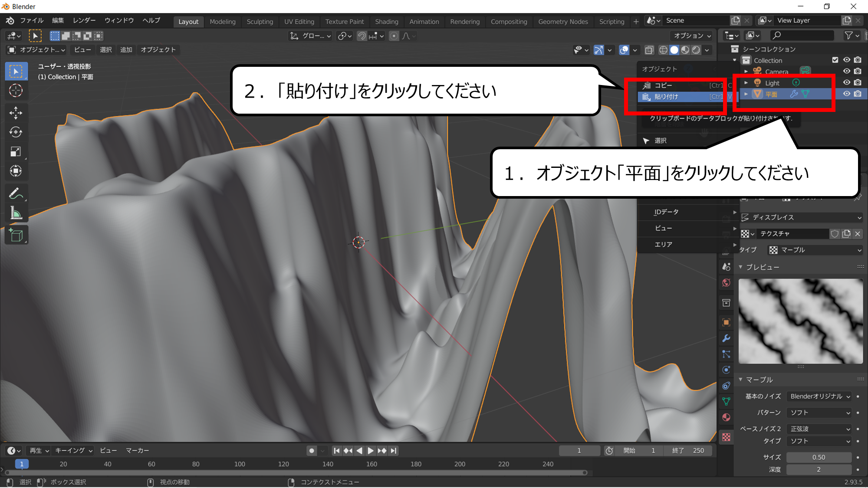Open the キーイング timeline menu
This screenshot has height=488, width=868.
pyautogui.click(x=73, y=451)
